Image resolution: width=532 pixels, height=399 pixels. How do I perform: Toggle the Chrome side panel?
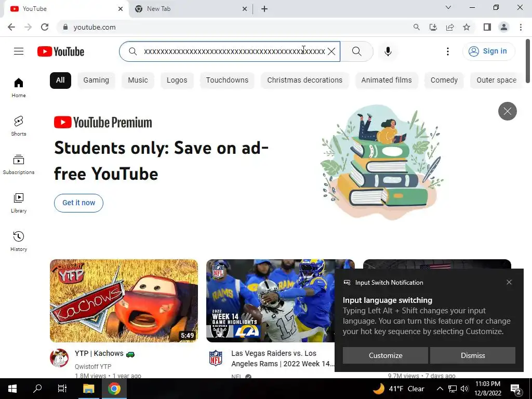tap(487, 27)
